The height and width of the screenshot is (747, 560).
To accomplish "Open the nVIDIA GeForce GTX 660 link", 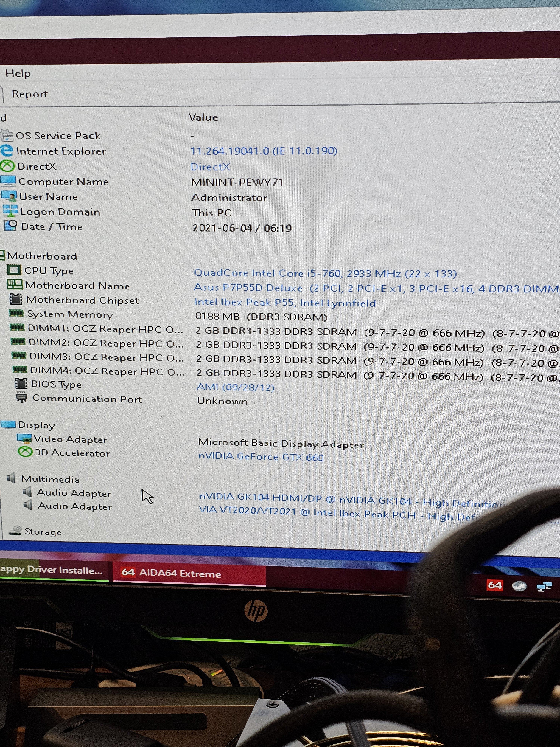I will pos(261,457).
